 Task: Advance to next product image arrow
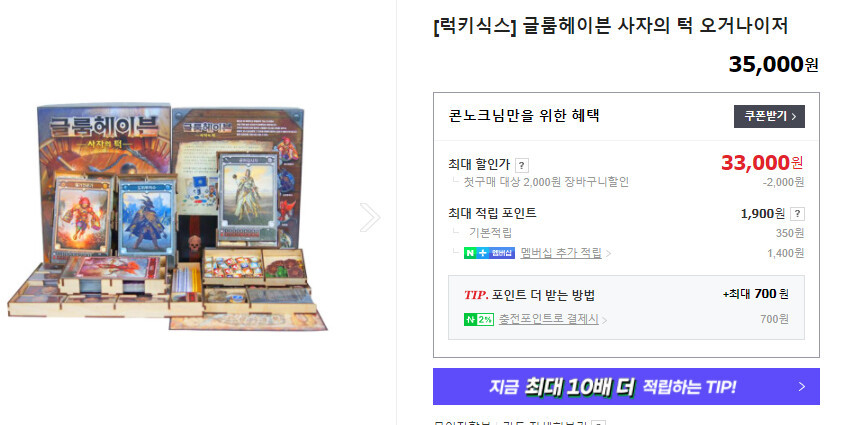[370, 217]
